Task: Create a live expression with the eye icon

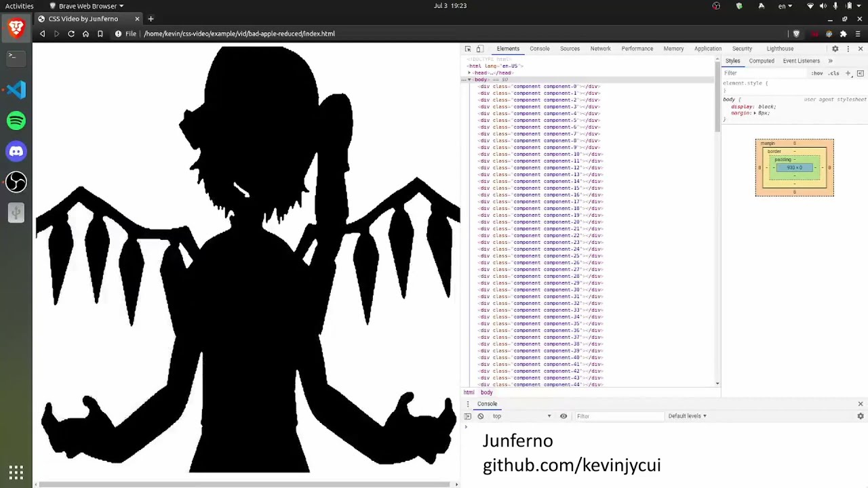Action: [x=563, y=416]
